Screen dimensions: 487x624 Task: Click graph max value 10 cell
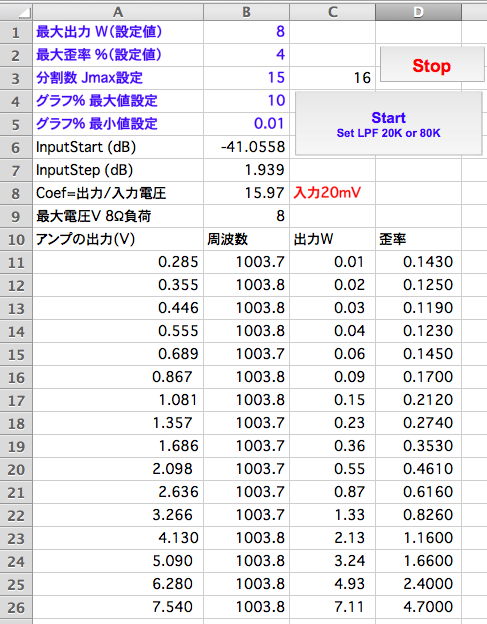(x=246, y=101)
